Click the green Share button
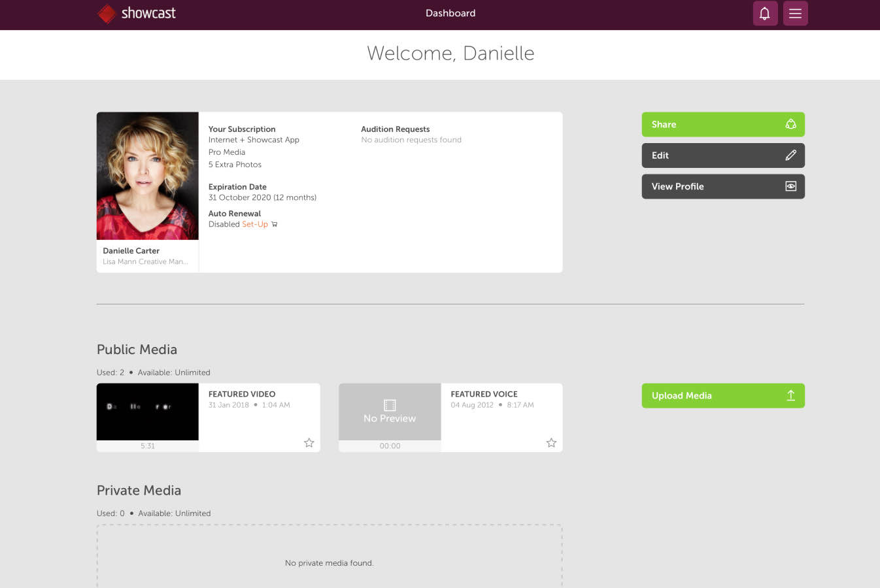 723,124
